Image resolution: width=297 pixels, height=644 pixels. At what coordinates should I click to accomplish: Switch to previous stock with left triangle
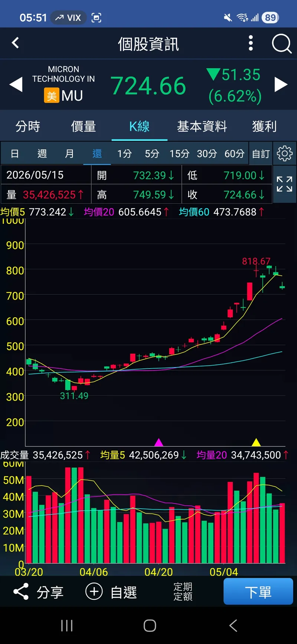pyautogui.click(x=16, y=84)
